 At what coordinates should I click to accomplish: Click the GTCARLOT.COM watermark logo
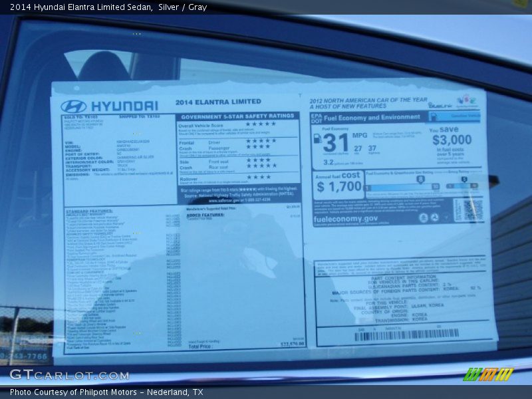tap(69, 375)
